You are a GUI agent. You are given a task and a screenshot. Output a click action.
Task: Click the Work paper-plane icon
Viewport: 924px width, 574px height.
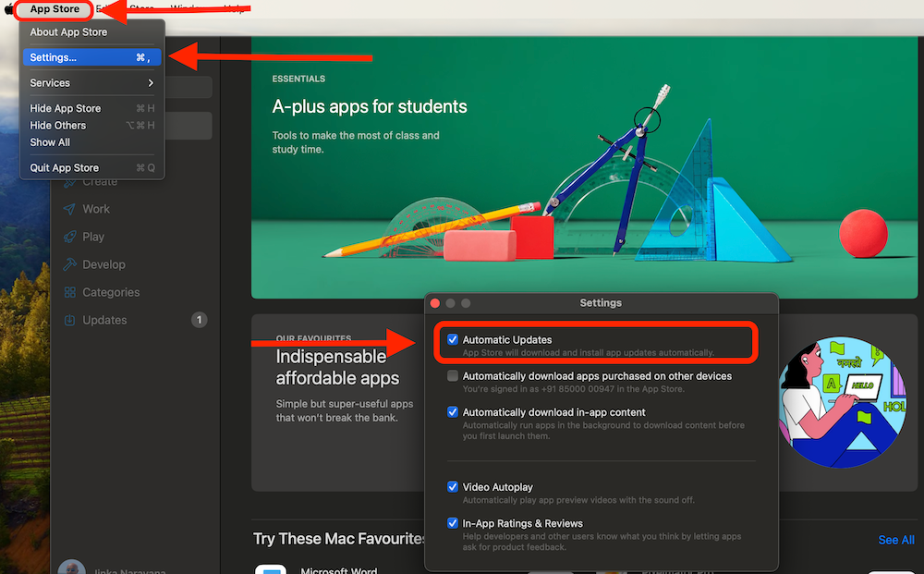click(x=69, y=209)
